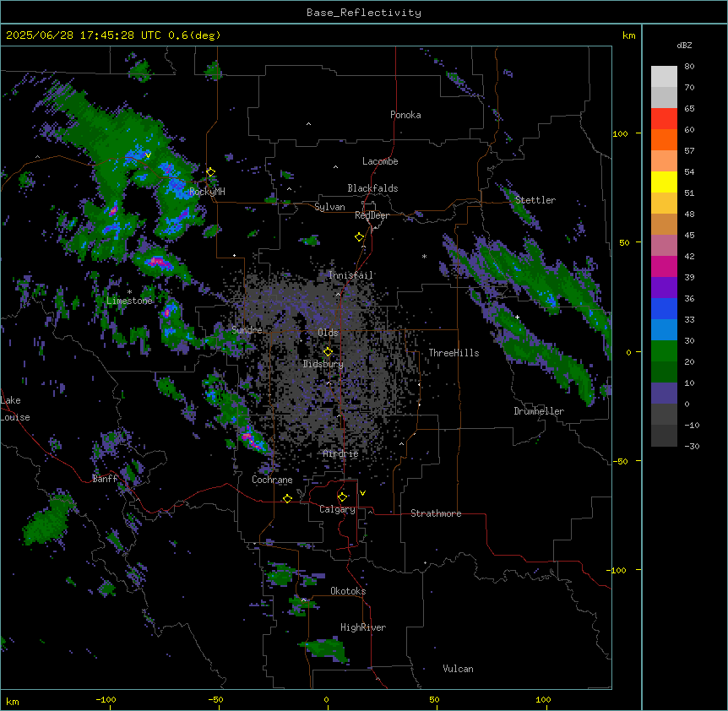Image resolution: width=728 pixels, height=711 pixels.
Task: Pick the red swatch in dBZ legend
Action: (664, 119)
